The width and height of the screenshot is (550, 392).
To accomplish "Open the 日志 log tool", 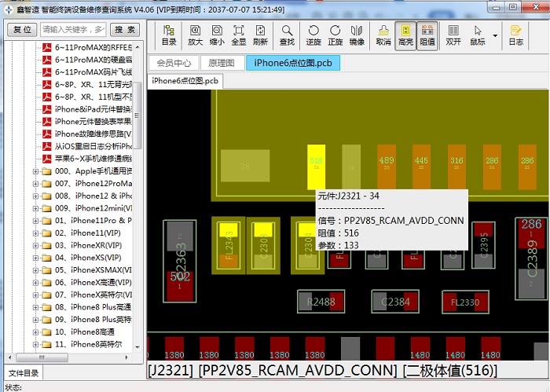I will click(x=515, y=35).
